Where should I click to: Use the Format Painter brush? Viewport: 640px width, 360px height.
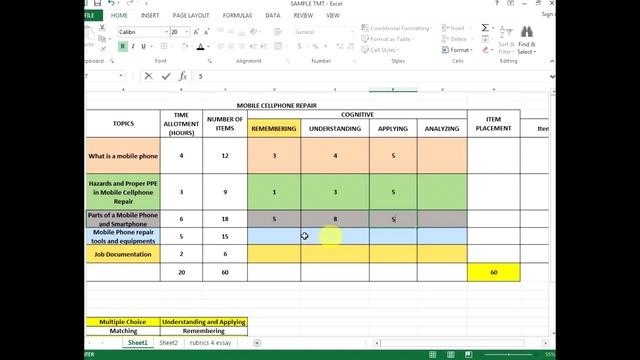[x=102, y=49]
